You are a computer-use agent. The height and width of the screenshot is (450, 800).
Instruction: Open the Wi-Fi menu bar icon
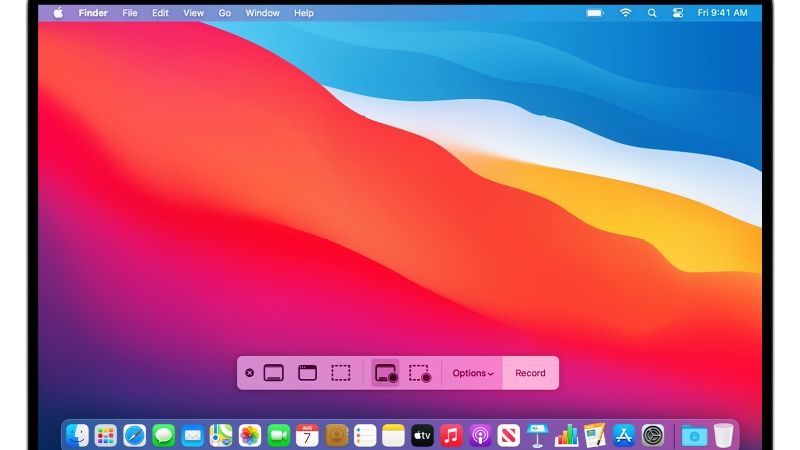[626, 13]
